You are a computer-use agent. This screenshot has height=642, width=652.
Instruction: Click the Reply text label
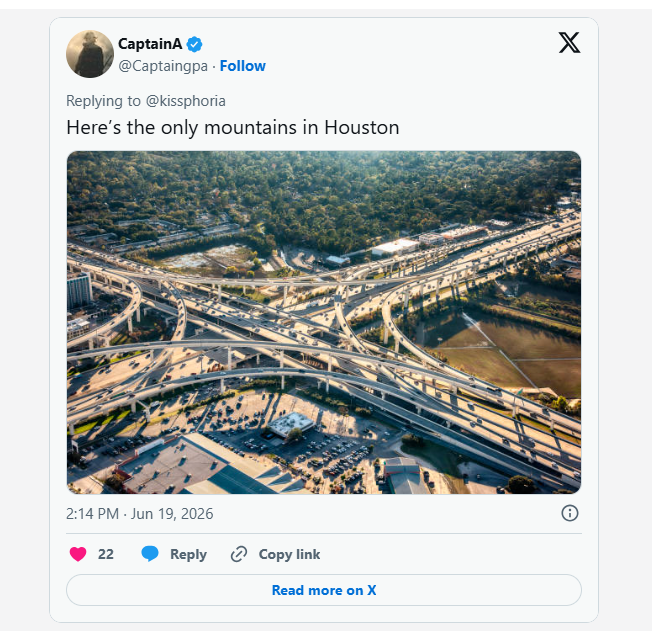tap(188, 554)
